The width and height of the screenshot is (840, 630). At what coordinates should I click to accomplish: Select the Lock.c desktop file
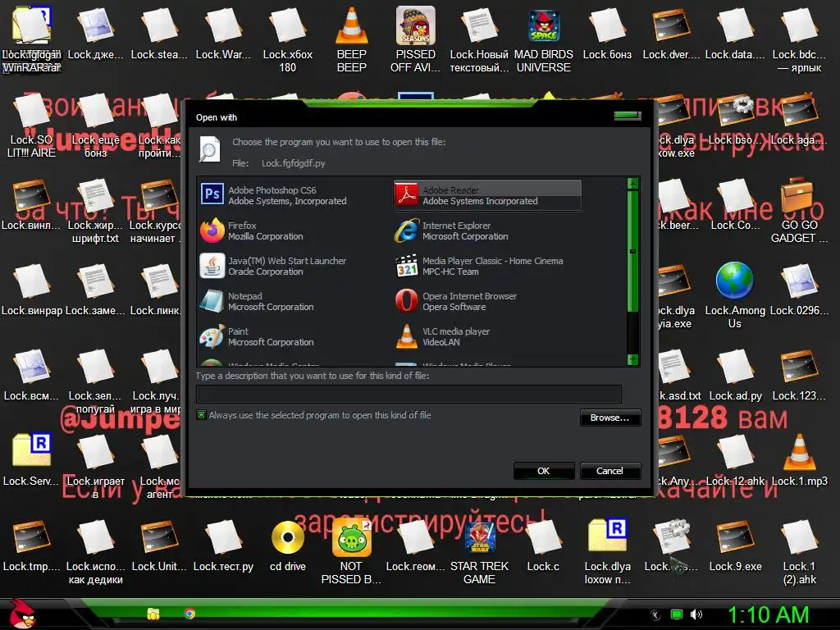[x=543, y=546]
